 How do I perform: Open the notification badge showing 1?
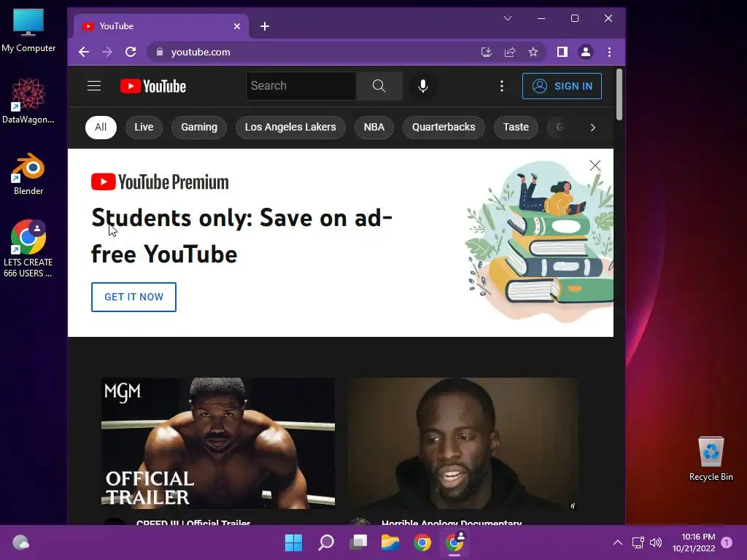(x=727, y=542)
